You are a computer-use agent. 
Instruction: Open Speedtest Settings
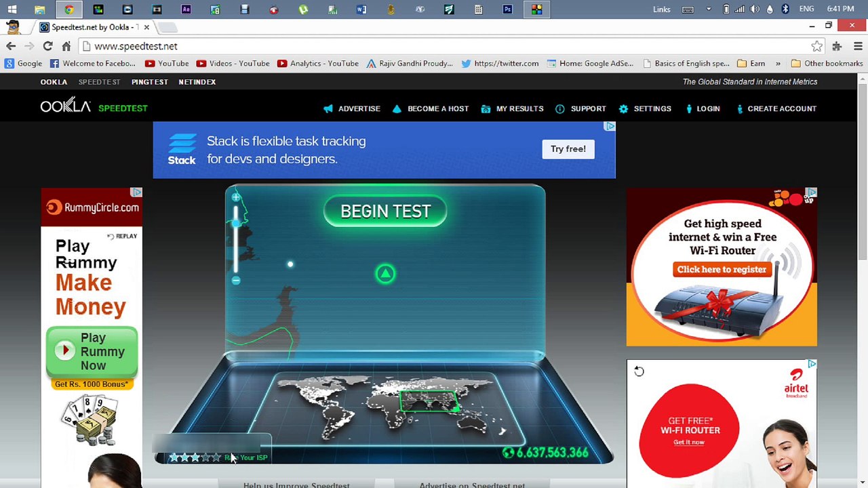click(x=652, y=108)
